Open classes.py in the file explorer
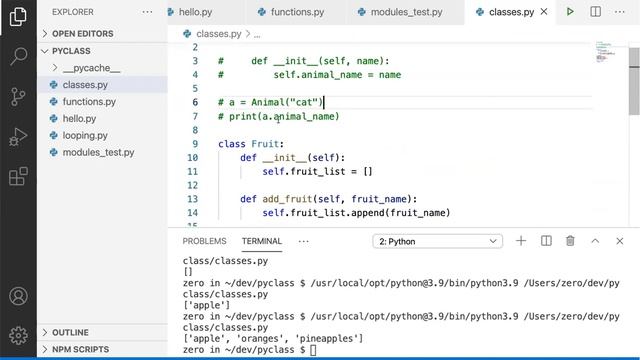Image resolution: width=640 pixels, height=360 pixels. [x=85, y=85]
